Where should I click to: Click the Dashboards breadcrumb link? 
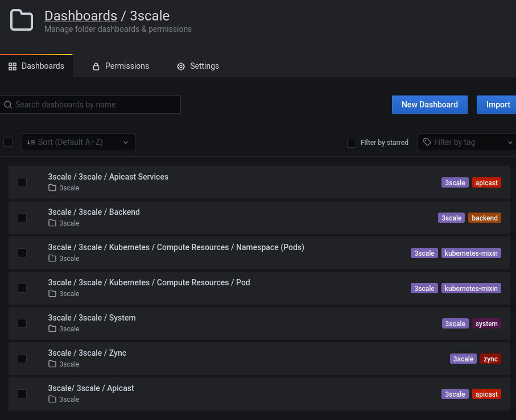[81, 16]
